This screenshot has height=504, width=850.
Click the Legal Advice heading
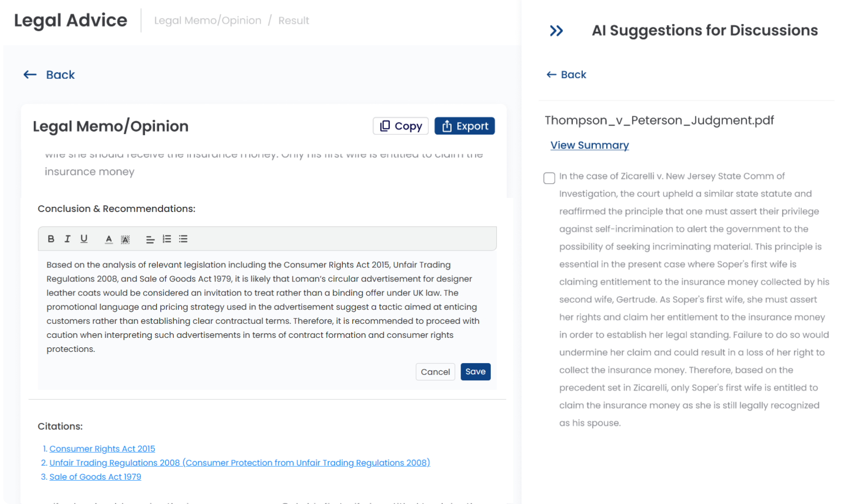point(71,21)
